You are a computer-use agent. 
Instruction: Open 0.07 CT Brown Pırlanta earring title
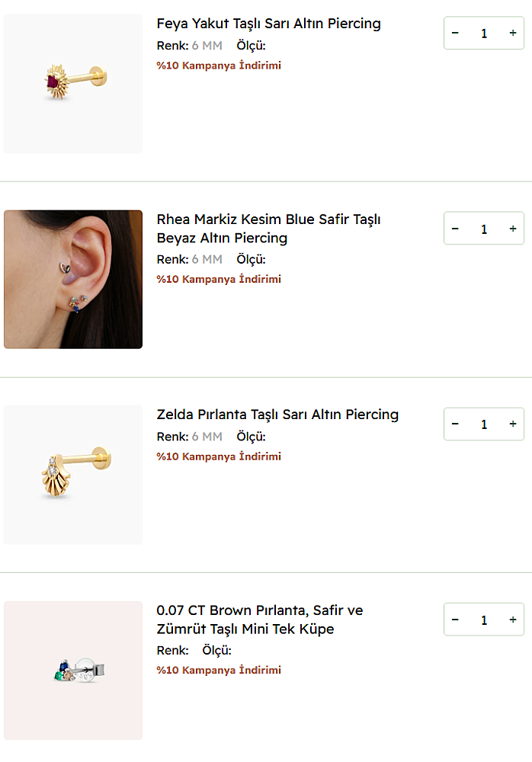(x=259, y=620)
